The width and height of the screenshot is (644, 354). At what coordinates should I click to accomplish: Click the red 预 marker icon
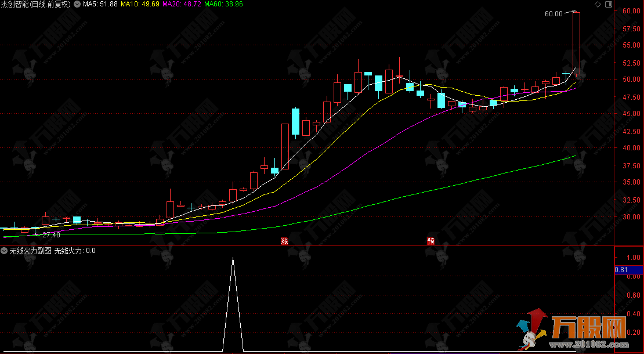pyautogui.click(x=430, y=241)
